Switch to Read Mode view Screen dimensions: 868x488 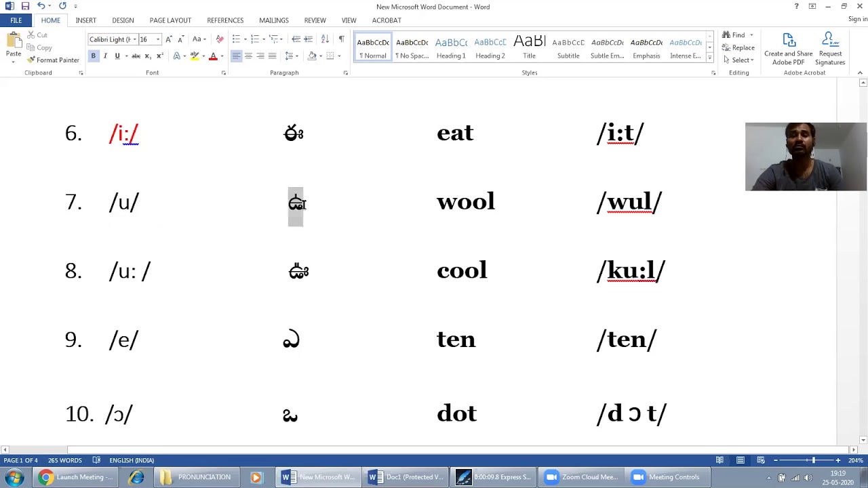coord(719,460)
